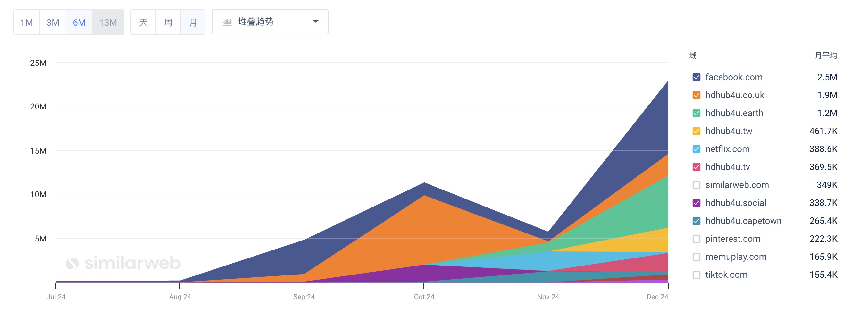Click the 461.7K monthly average value
868x313 pixels.
click(x=823, y=131)
